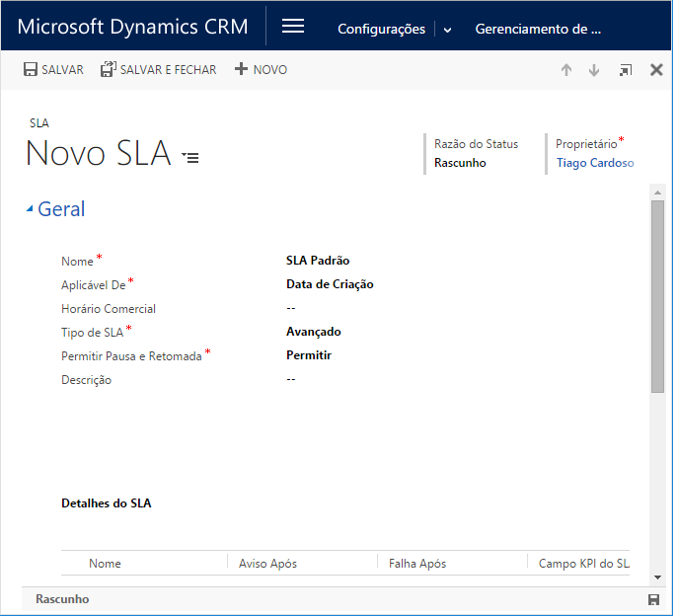The image size is (677, 616).
Task: Toggle Permitir Pausa e Retomada value
Action: [x=309, y=355]
